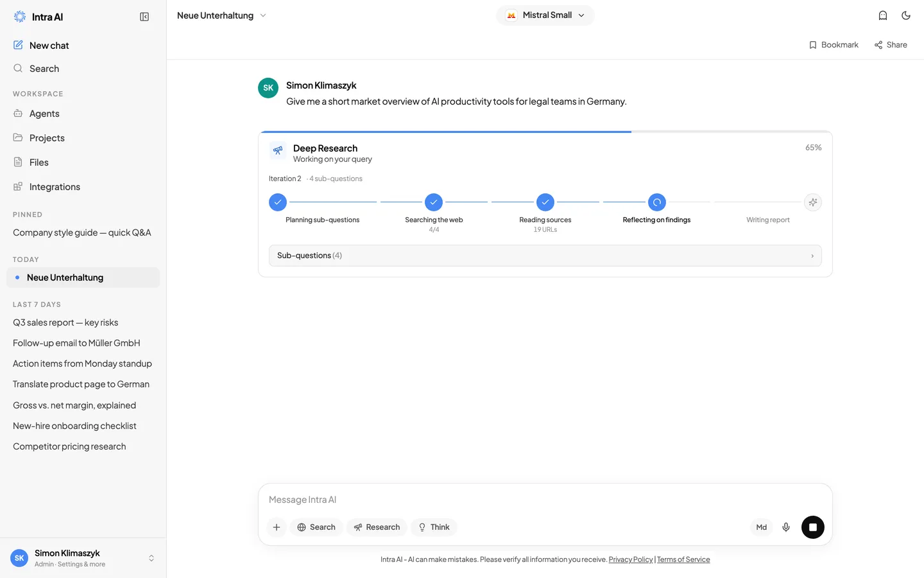The height and width of the screenshot is (578, 924).
Task: Activate the microphone voice input
Action: point(786,527)
